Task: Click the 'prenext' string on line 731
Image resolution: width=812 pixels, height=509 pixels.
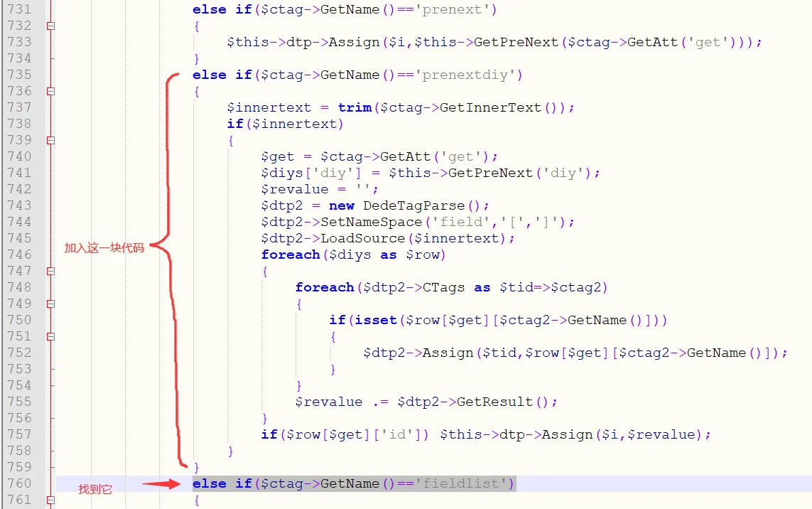Action: coord(452,10)
